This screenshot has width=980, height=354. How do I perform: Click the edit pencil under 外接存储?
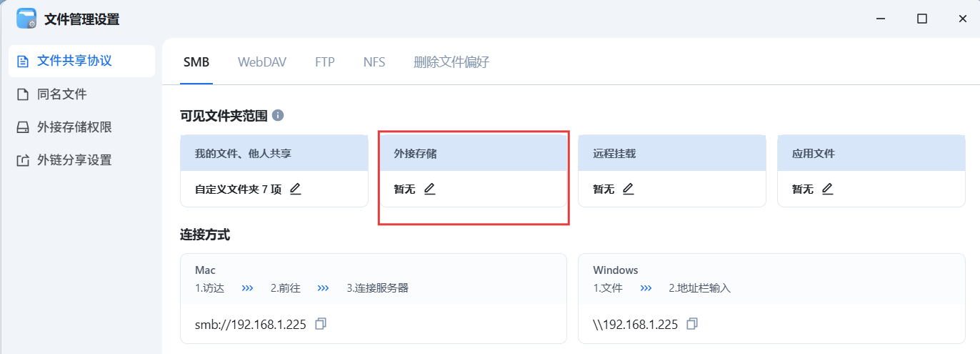(429, 190)
